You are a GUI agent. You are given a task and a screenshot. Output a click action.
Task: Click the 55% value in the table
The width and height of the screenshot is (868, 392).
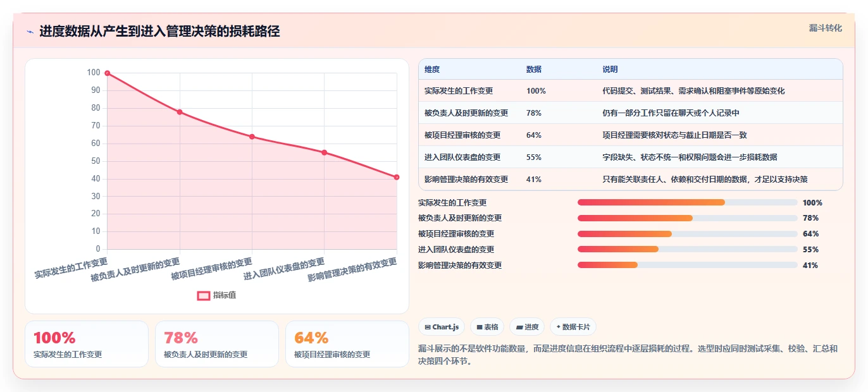pyautogui.click(x=534, y=157)
